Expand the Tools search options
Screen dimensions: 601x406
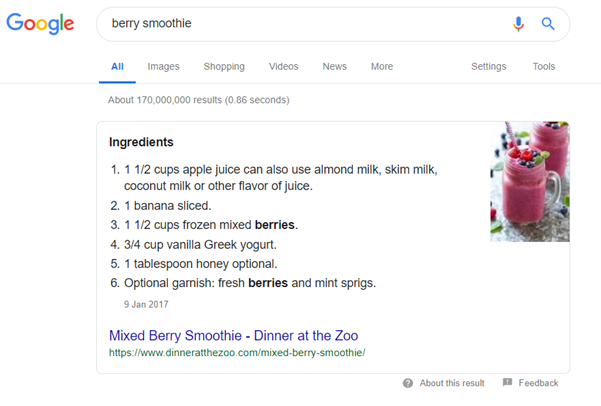[544, 66]
